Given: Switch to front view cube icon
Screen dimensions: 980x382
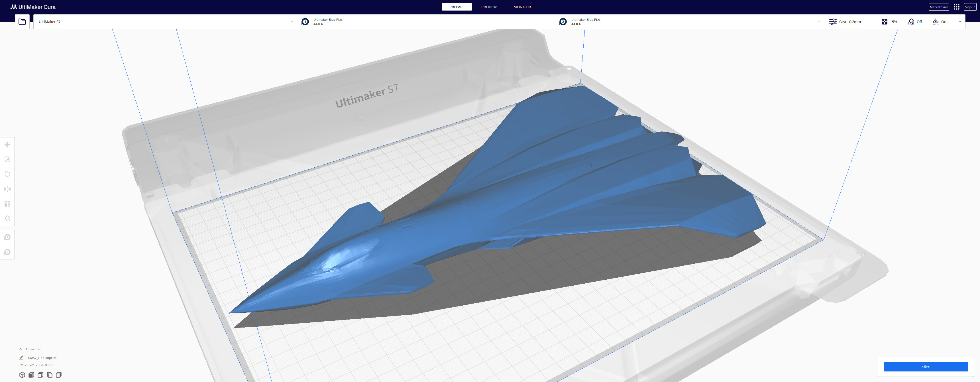Looking at the screenshot, I should 31,375.
